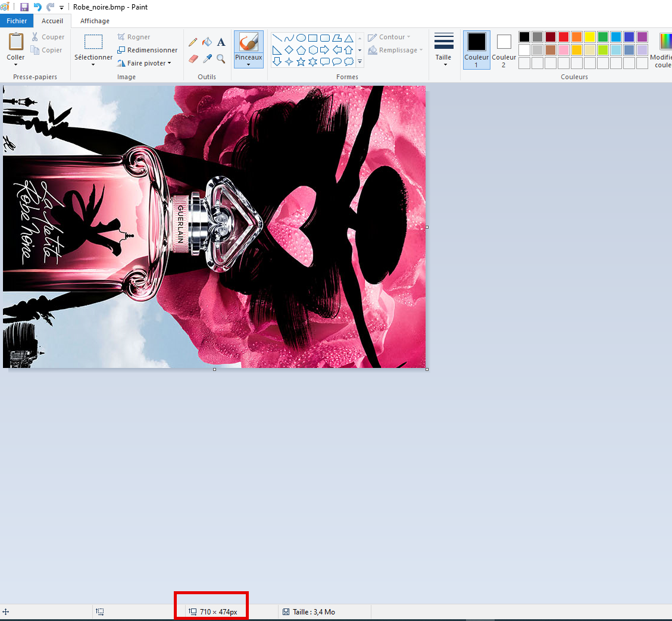672x621 pixels.
Task: Select the Pencil tool
Action: [193, 42]
